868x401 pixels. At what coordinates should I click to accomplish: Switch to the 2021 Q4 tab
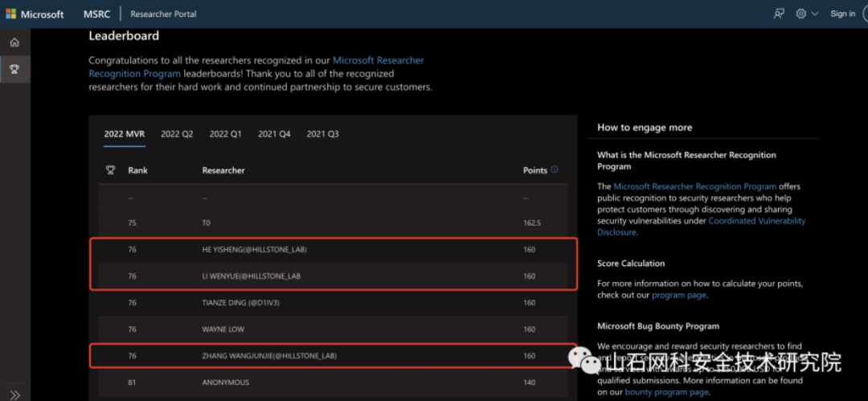(274, 134)
